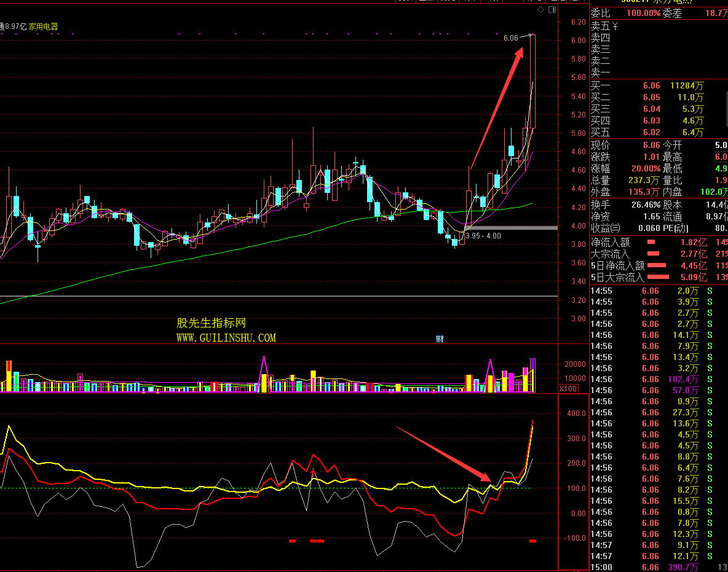Click the 3.95 - 4.00 price range label
This screenshot has width=728, height=572.
pyautogui.click(x=483, y=236)
